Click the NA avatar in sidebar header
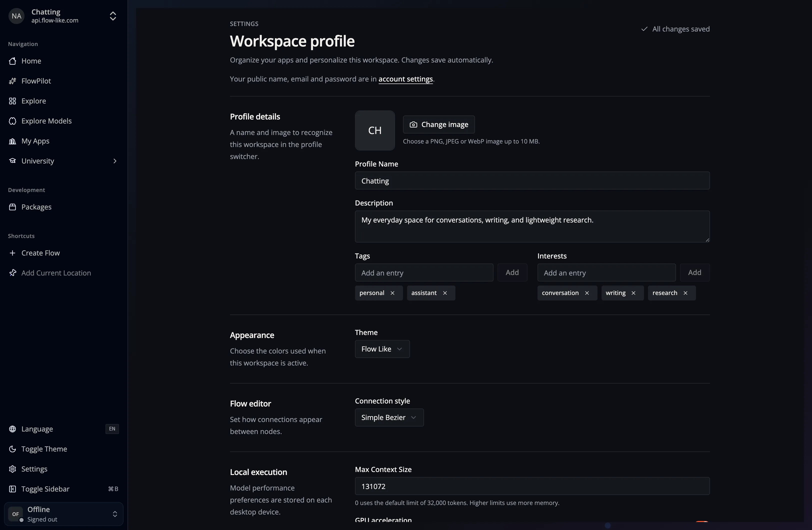The width and height of the screenshot is (812, 530). [16, 16]
